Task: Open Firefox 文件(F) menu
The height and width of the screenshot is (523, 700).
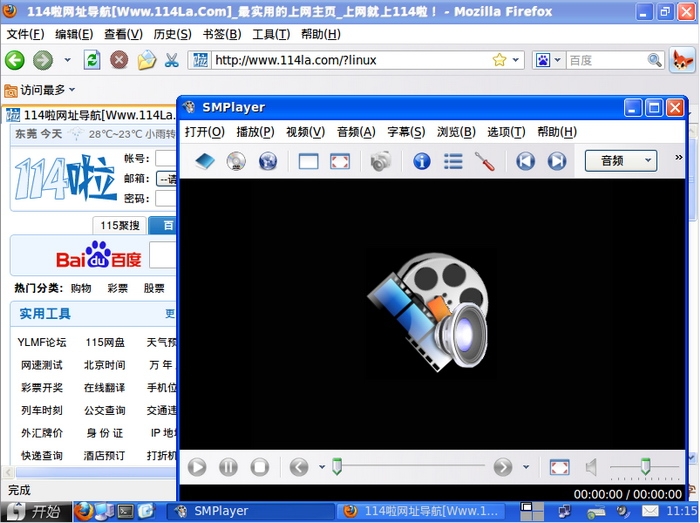Action: [x=25, y=34]
